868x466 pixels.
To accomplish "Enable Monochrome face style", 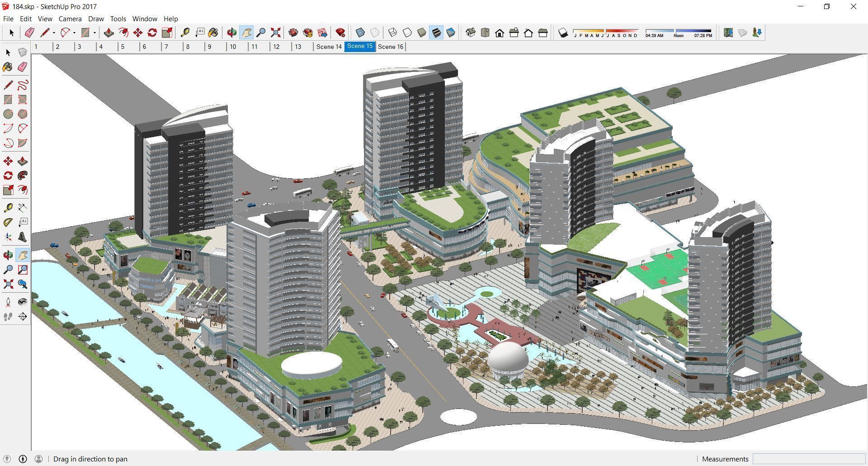I will 451,33.
